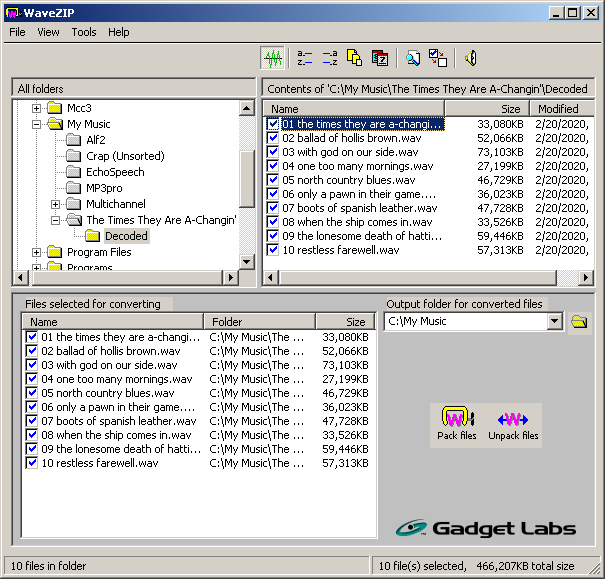Select '06 only a pawn in their game' in contents
The height and width of the screenshot is (579, 605).
[359, 194]
